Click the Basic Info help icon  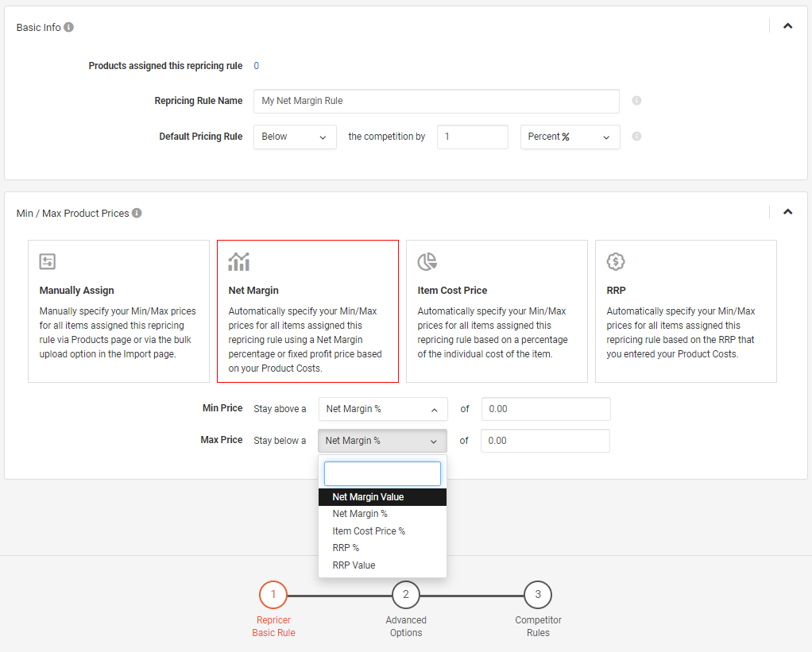[x=68, y=27]
